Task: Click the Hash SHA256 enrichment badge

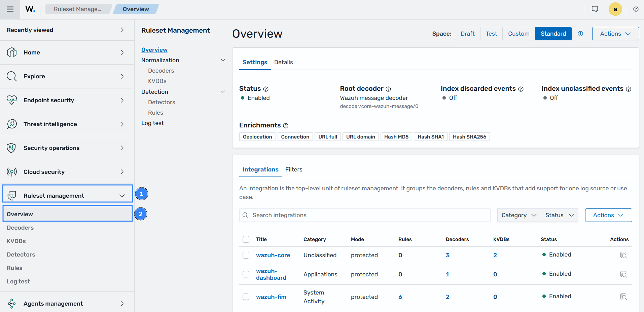Action: (x=469, y=137)
